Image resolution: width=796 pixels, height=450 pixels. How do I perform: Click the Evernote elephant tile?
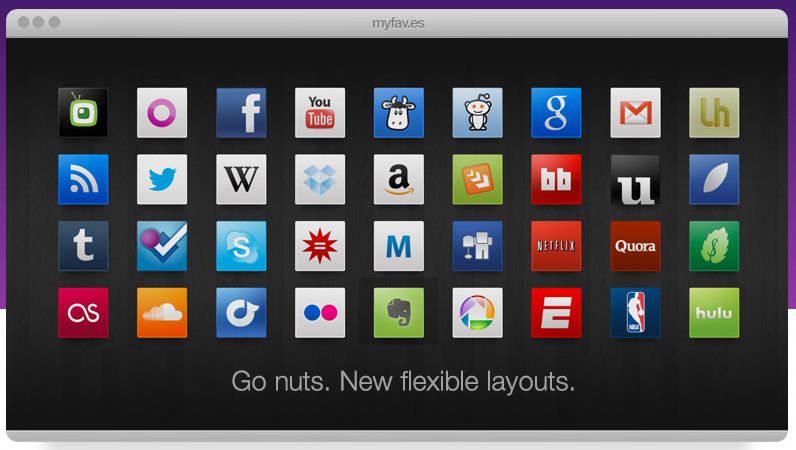399,313
